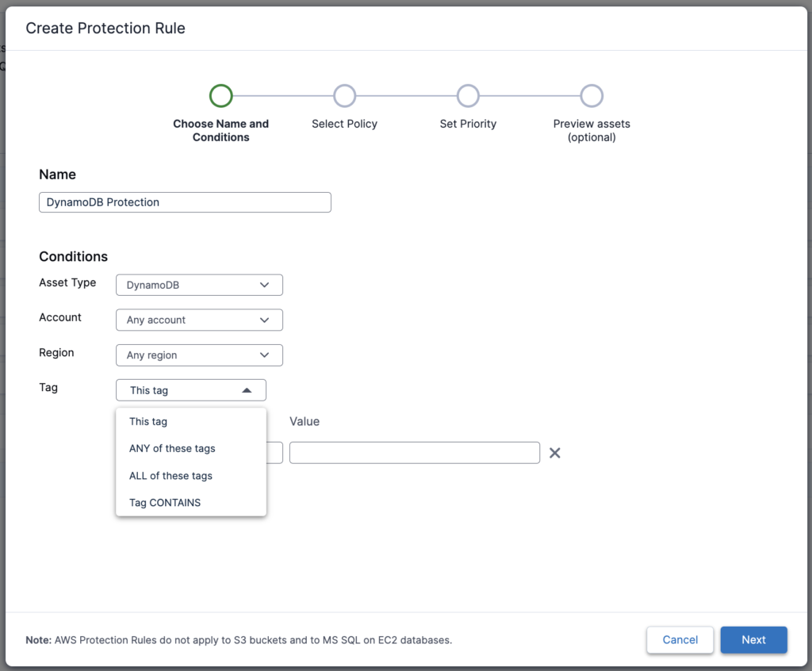Open the Any region dropdown
The height and width of the screenshot is (671, 812).
199,355
